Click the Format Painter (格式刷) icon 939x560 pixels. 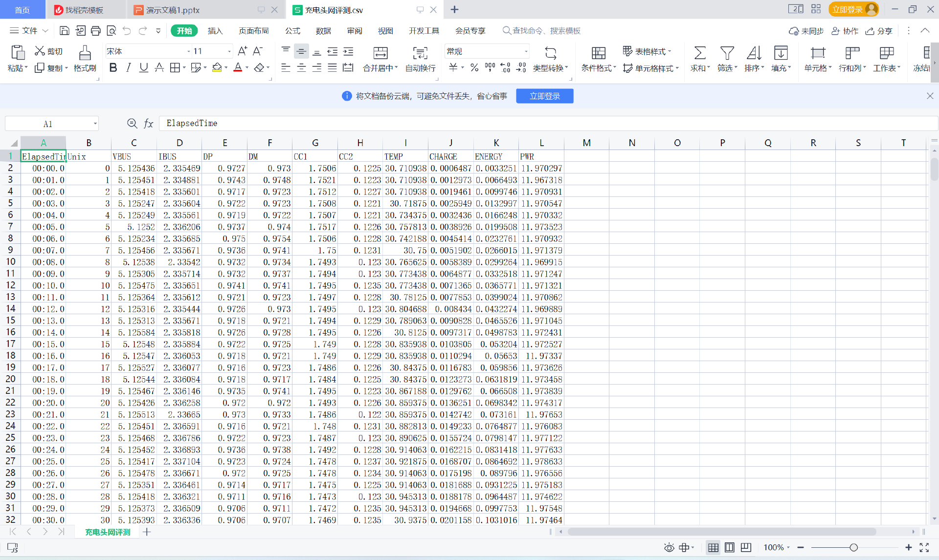pos(85,53)
